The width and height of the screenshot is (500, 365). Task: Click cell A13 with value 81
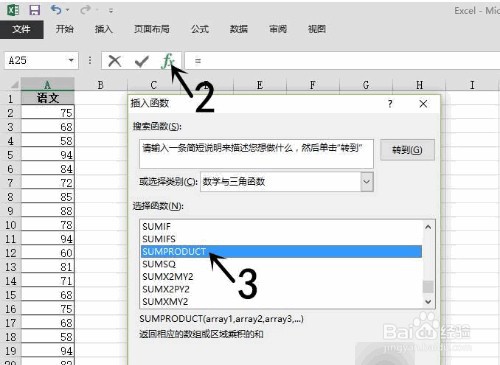48,267
